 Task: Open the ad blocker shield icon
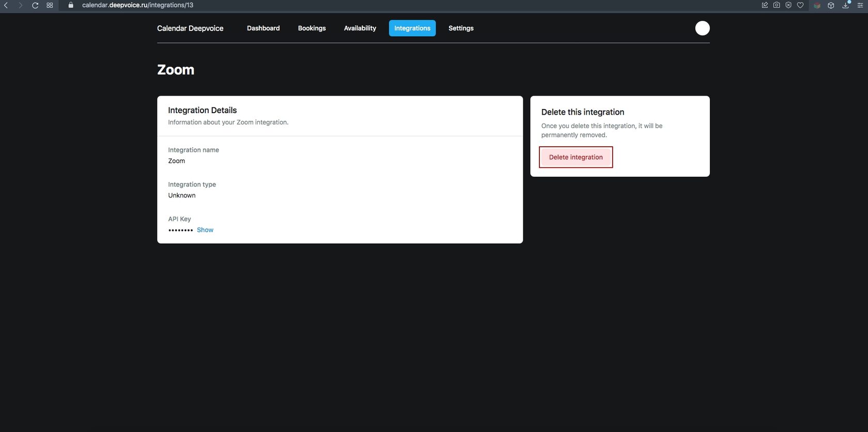[x=788, y=5]
